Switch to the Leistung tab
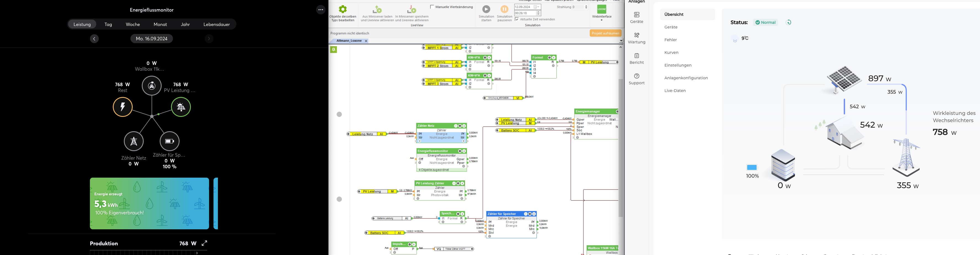Viewport: 980px width, 255px height. (82, 24)
